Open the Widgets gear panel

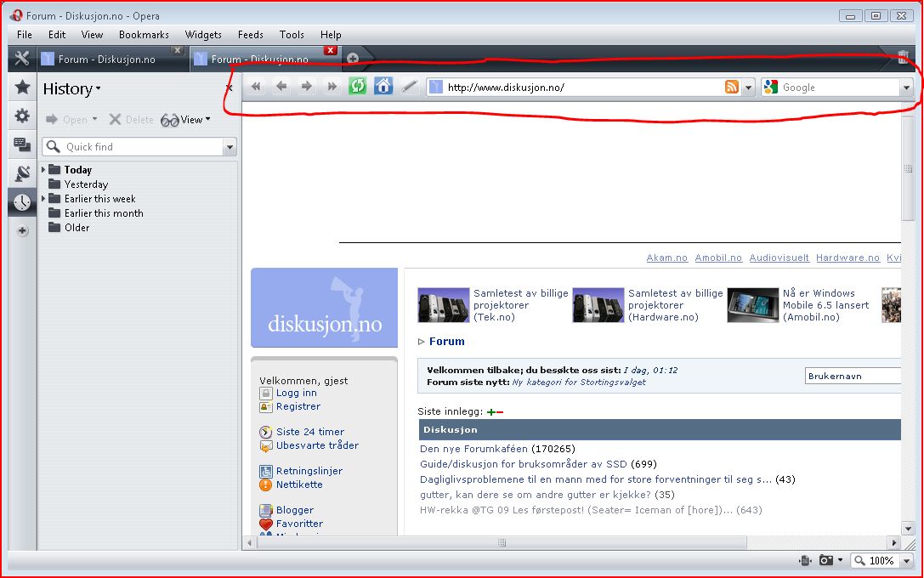[22, 116]
